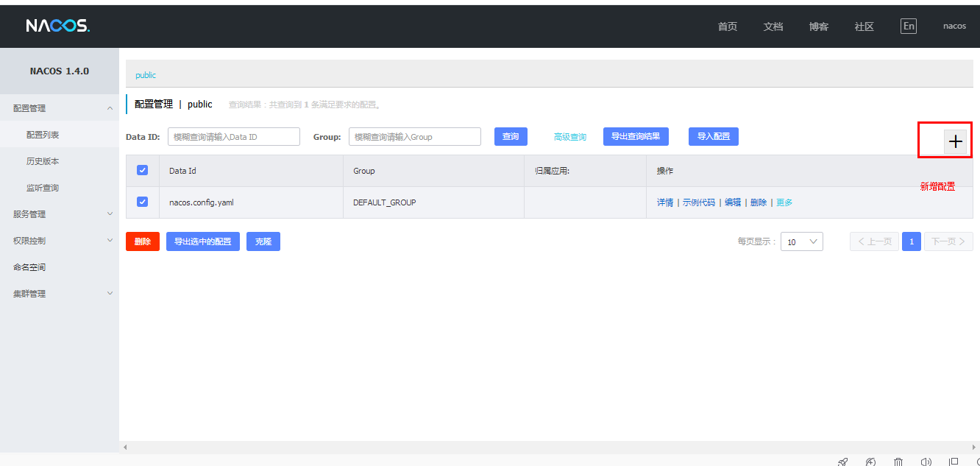Click the horizontal scrollbar left arrow

point(125,447)
